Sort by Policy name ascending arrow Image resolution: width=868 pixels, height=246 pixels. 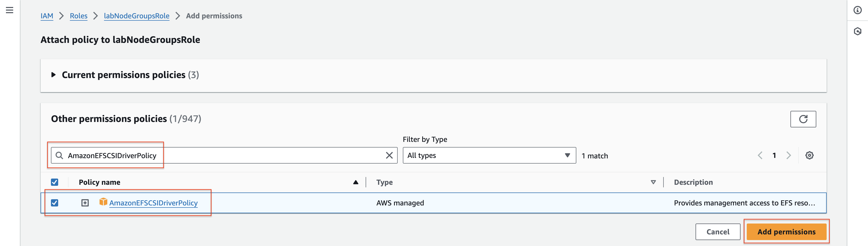(356, 182)
